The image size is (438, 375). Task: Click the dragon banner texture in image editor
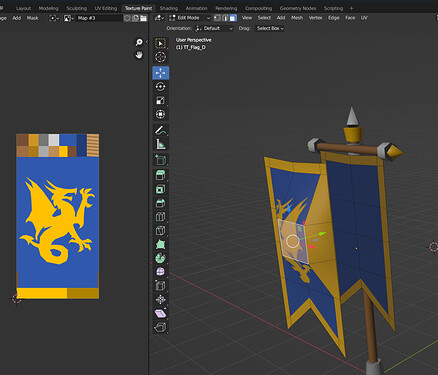tap(58, 216)
